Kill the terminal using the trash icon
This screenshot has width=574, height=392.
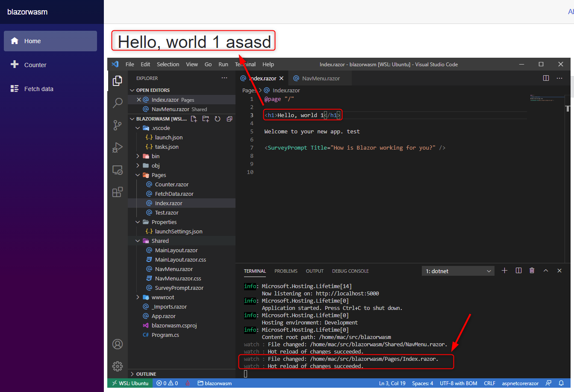click(x=532, y=270)
